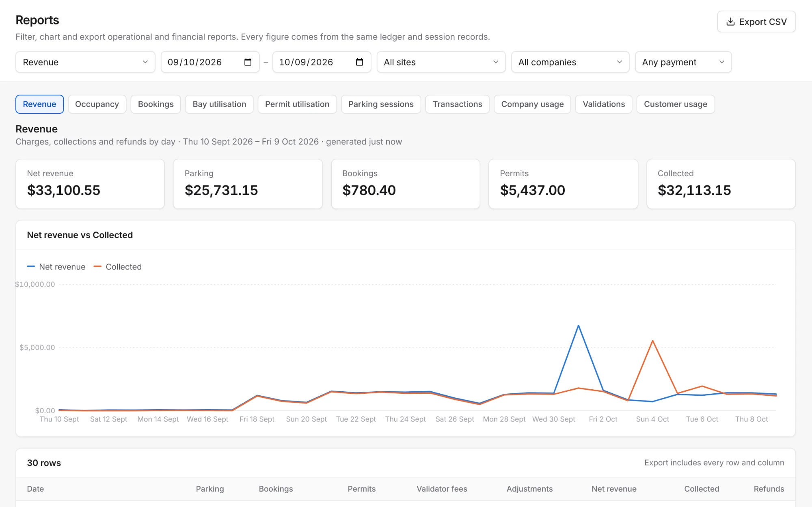Viewport: 812px width, 507px height.
Task: Click the Permits $5,437.00 card
Action: [x=563, y=184]
